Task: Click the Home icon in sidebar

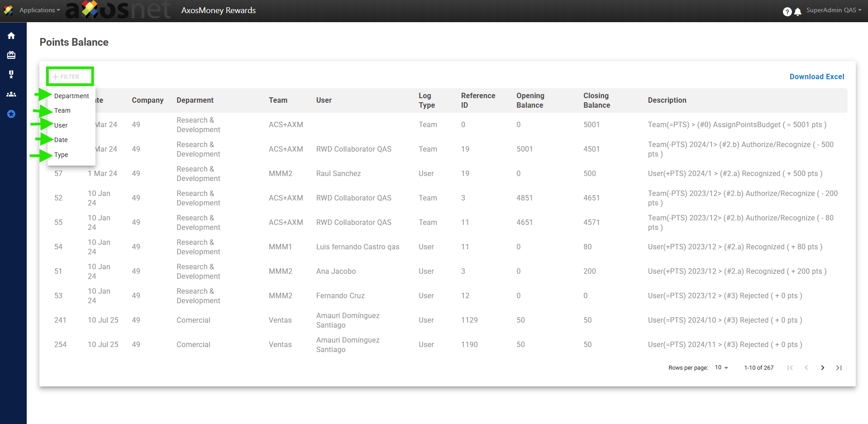Action: (x=11, y=36)
